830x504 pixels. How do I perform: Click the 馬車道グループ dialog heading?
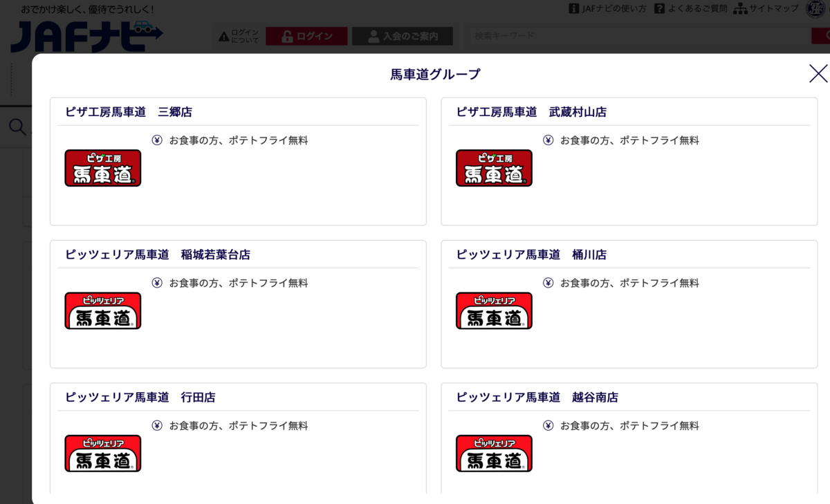point(435,75)
